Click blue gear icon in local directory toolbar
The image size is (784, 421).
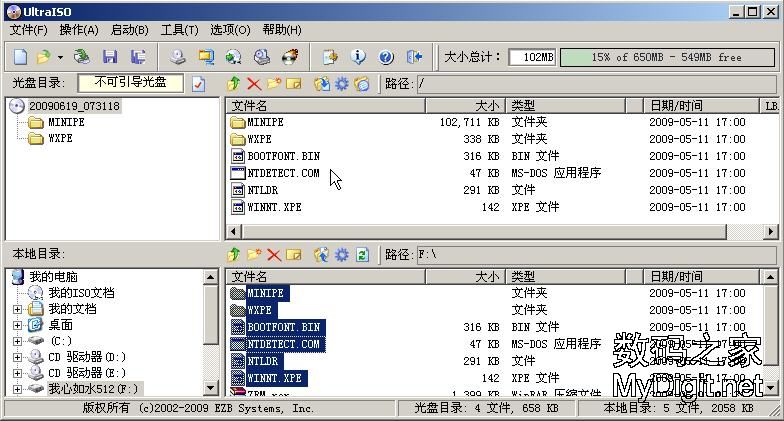pyautogui.click(x=342, y=254)
